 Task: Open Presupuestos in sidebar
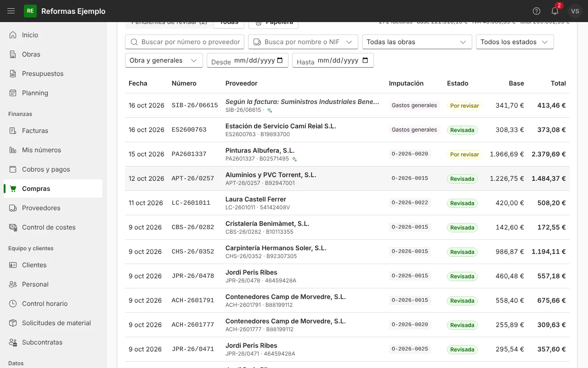coord(53,74)
